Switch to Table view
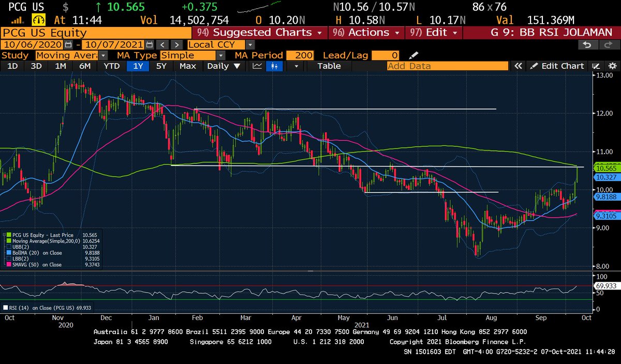The width and height of the screenshot is (621, 364). (329, 66)
